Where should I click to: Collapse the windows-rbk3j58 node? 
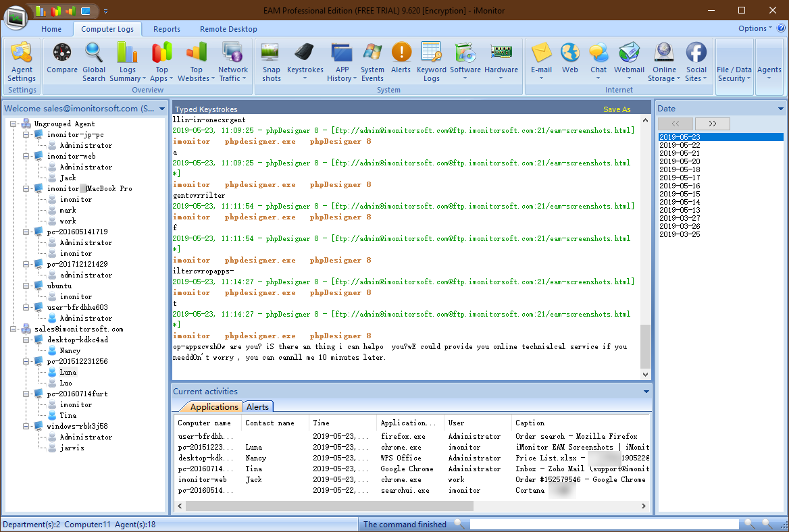(x=26, y=427)
